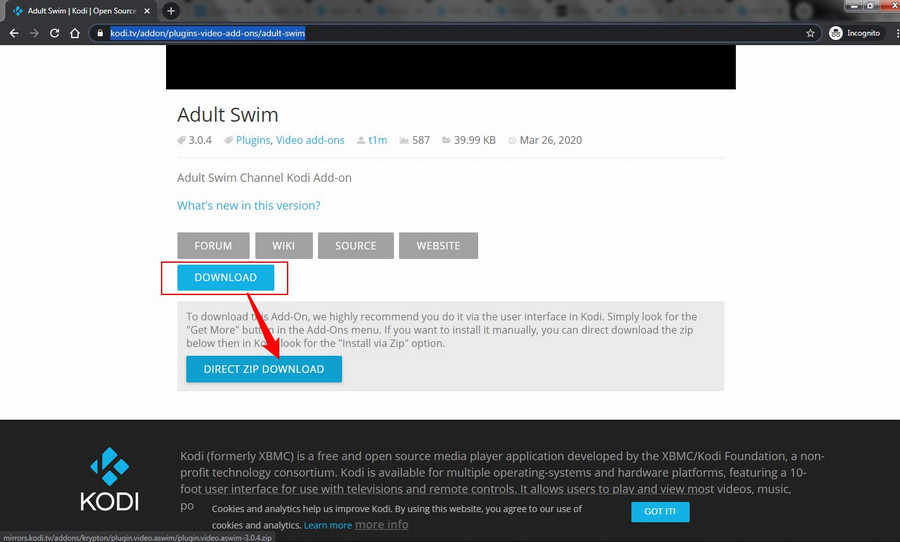
Task: Close the Adult Swim Kodi tab
Action: click(147, 11)
